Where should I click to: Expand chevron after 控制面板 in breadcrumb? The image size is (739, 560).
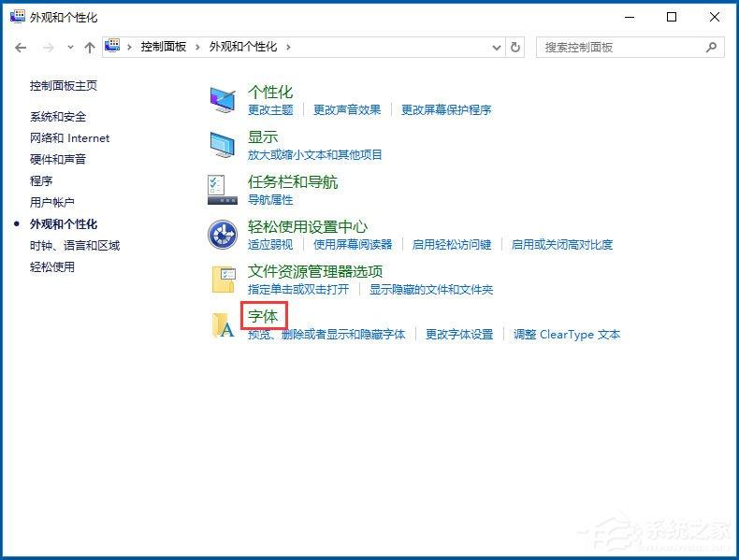[197, 47]
